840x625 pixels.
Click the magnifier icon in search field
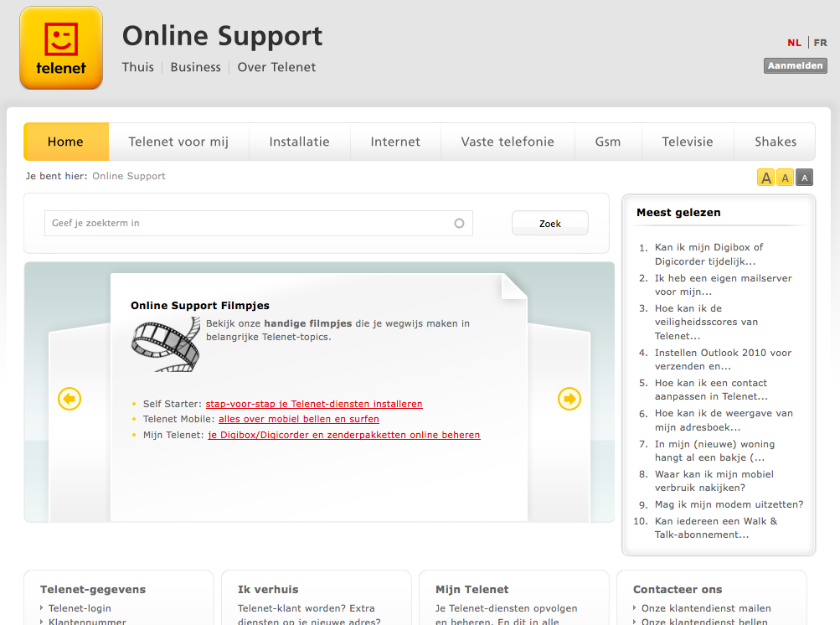459,223
